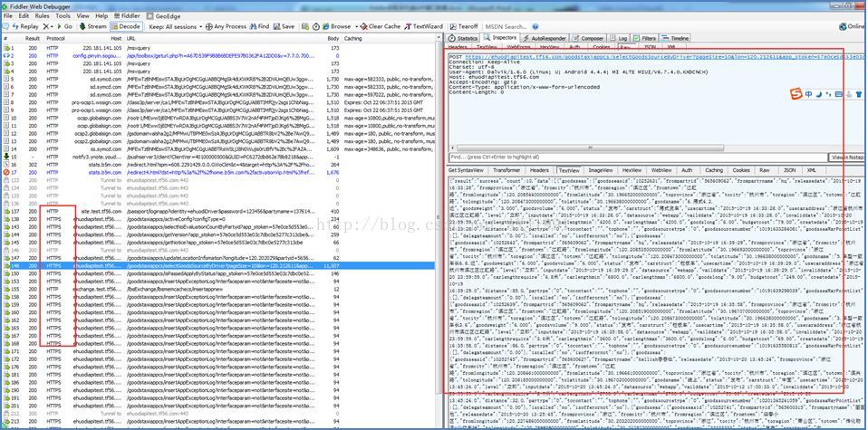Click the Caching column header
Image resolution: width=868 pixels, height=430 pixels.
point(353,39)
